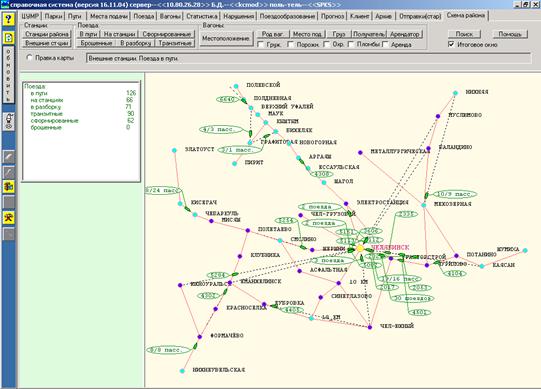541x389 pixels.
Task: Click the yellow hammer tools icon
Action: [9, 218]
